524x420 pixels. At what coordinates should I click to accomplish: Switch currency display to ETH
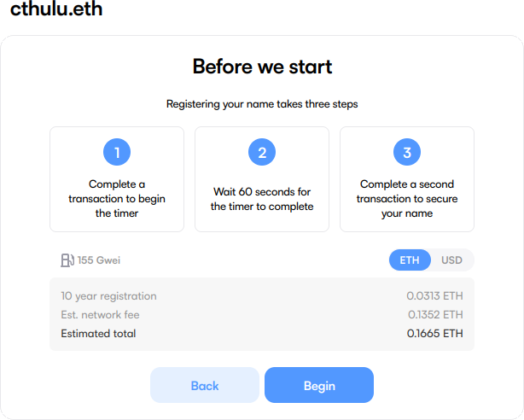coord(410,260)
